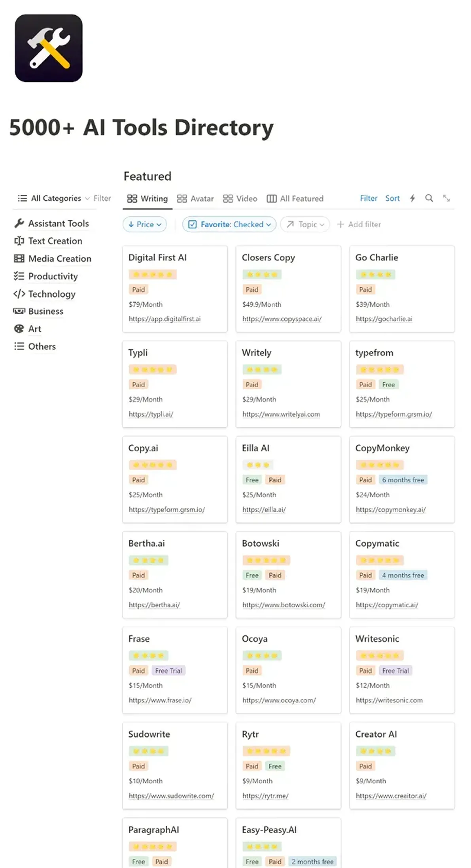Switch to the All Featured tab
The image size is (471, 868).
coord(295,198)
